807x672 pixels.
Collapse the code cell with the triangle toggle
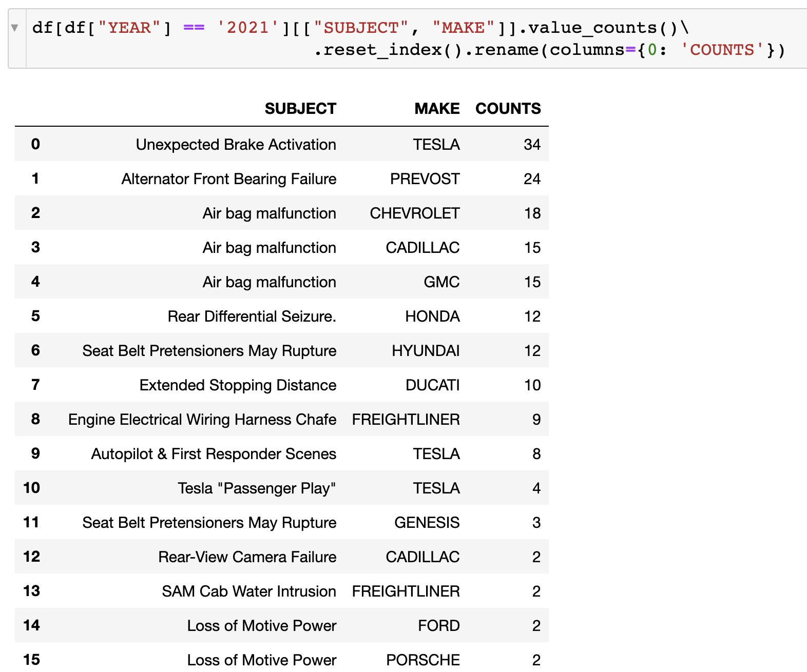(15, 28)
